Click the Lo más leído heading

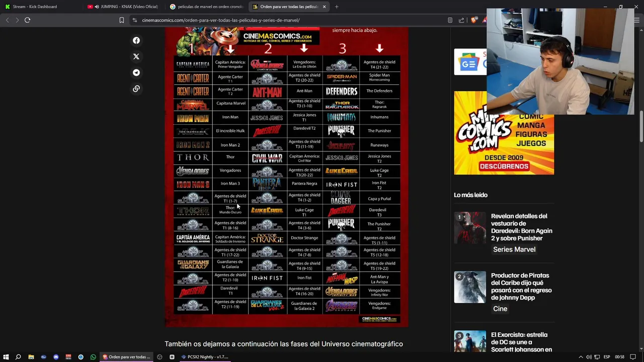pos(470,195)
